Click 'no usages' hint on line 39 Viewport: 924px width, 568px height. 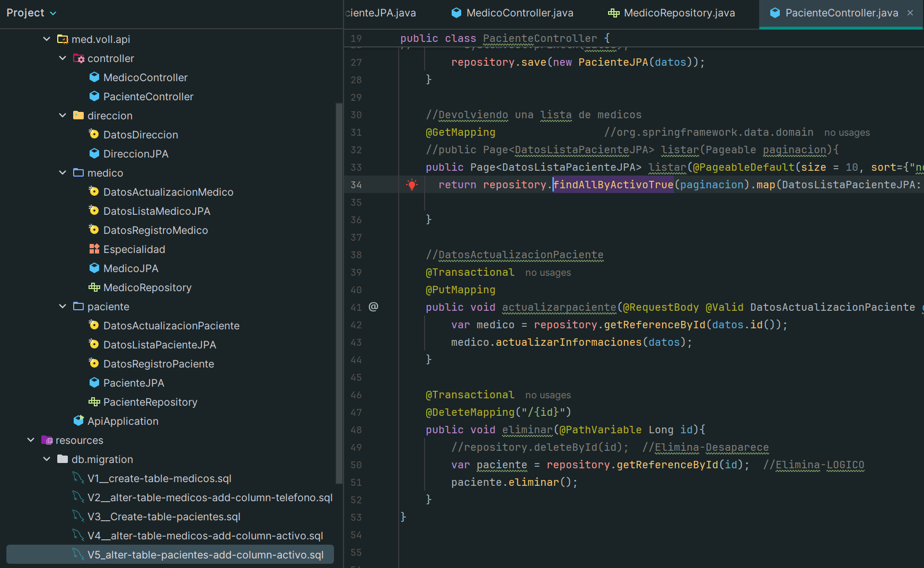point(548,273)
